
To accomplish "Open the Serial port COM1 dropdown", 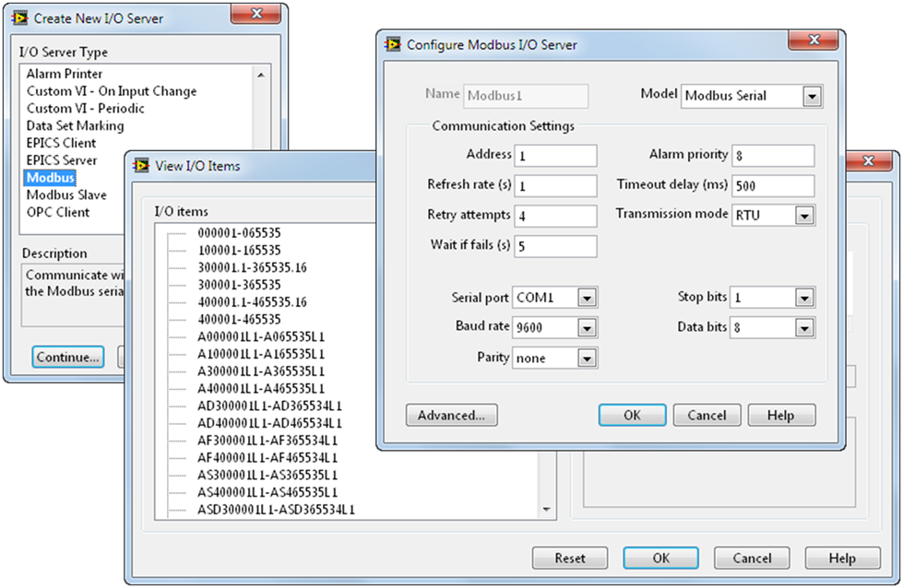I will tap(587, 298).
